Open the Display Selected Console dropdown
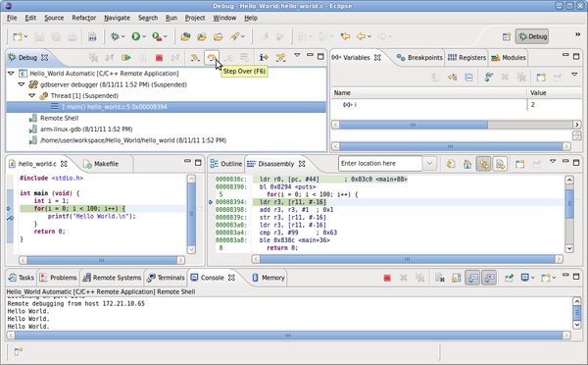This screenshot has width=588, height=365. (532, 278)
